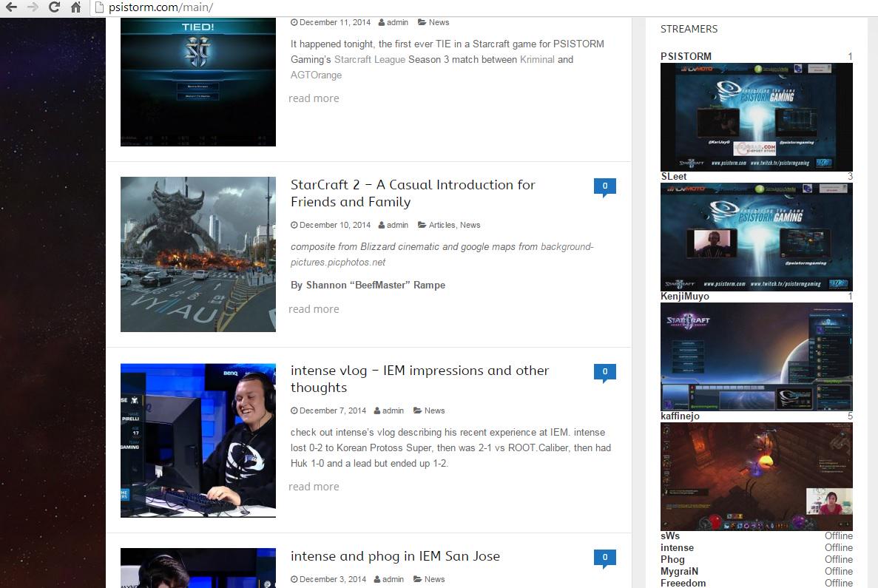This screenshot has width=878, height=588.
Task: Click clock icon beside December 3, 2014
Action: pyautogui.click(x=294, y=579)
